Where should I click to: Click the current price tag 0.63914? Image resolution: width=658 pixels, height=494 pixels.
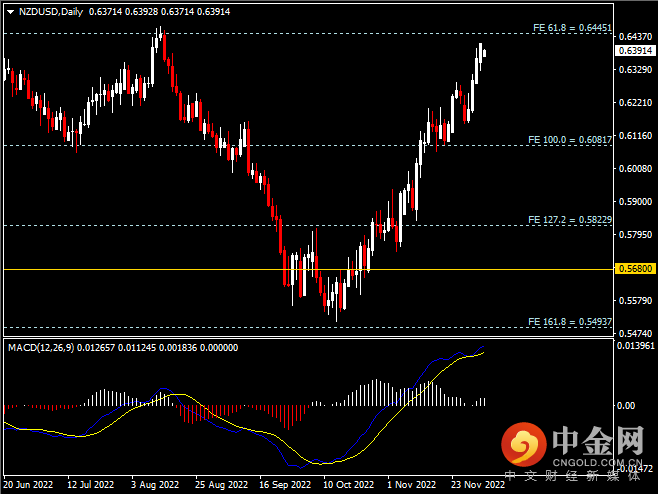tap(634, 50)
